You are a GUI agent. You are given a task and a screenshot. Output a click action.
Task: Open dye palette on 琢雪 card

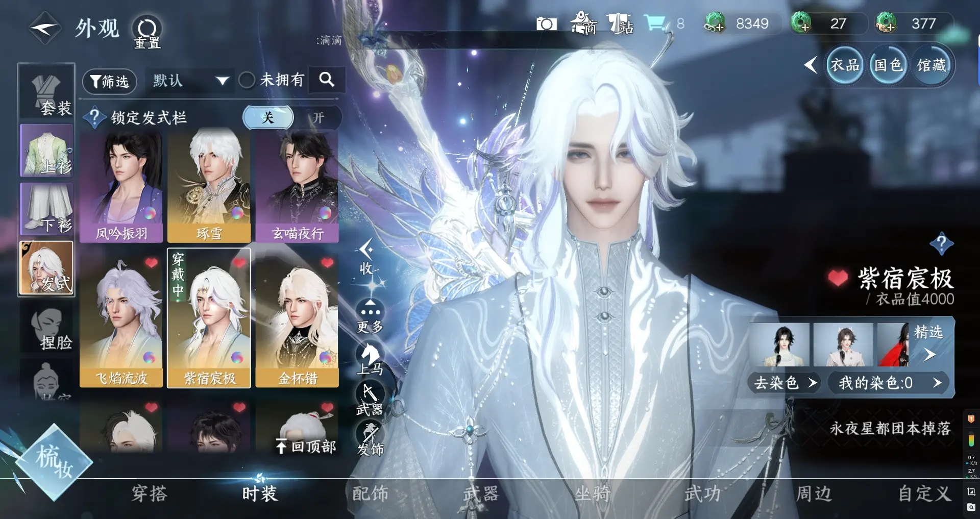(237, 213)
